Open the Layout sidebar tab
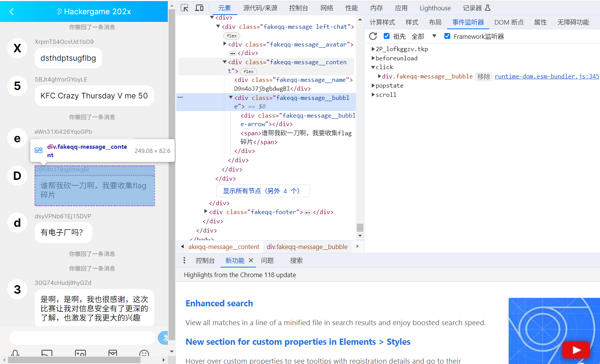This screenshot has height=364, width=600. coord(435,22)
